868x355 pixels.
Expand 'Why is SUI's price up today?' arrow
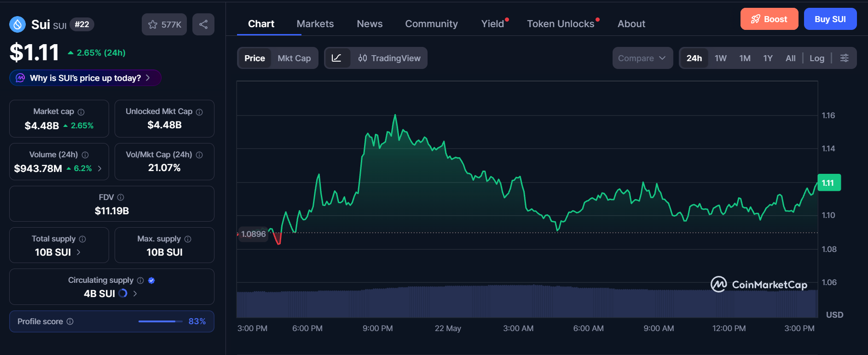click(x=148, y=78)
